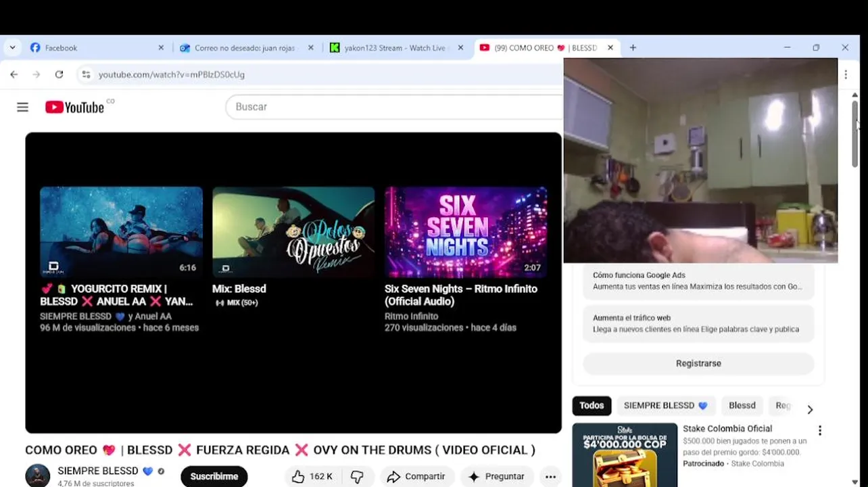Select the SIEMPRE BLESSD filter chip
The image size is (868, 487).
(x=665, y=405)
